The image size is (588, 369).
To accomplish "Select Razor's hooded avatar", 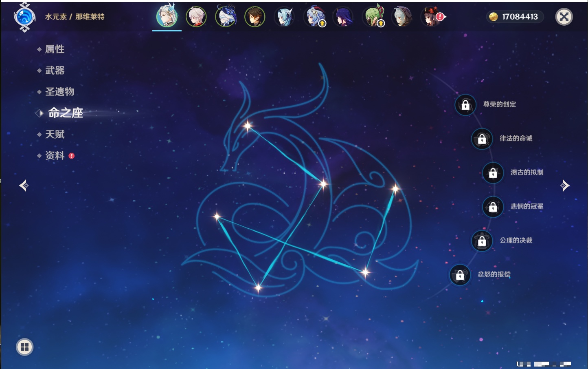I will pyautogui.click(x=402, y=17).
